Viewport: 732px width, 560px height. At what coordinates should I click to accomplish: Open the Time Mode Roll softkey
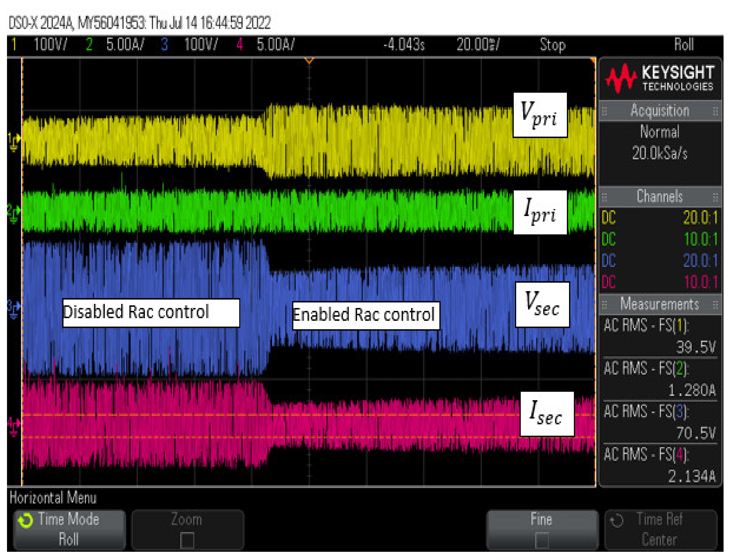pos(69,530)
